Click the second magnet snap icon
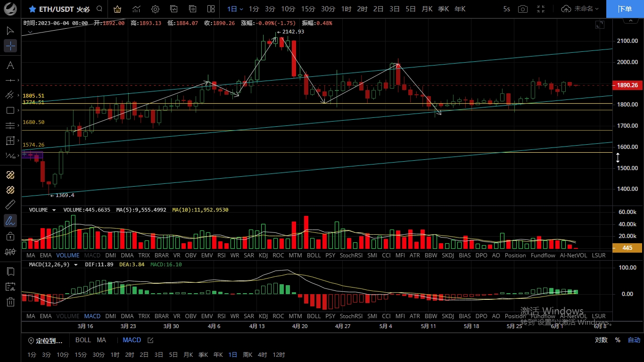Image resolution: width=644 pixels, height=362 pixels. [10, 190]
